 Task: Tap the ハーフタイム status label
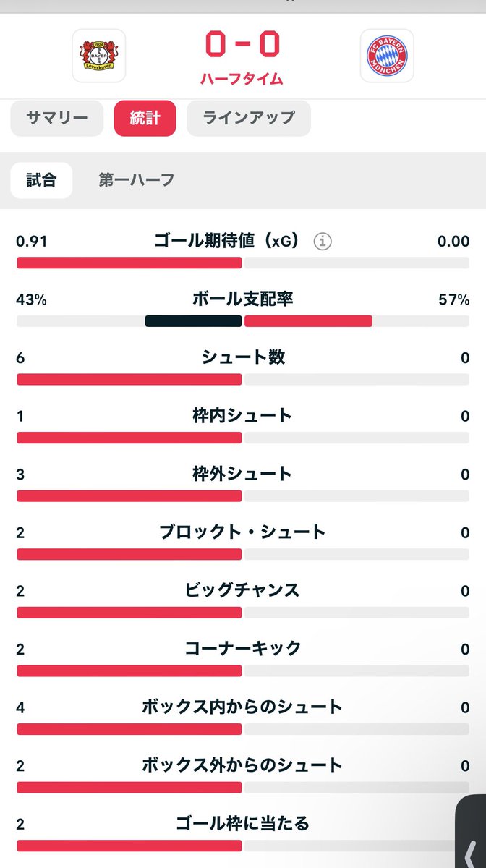point(243,79)
